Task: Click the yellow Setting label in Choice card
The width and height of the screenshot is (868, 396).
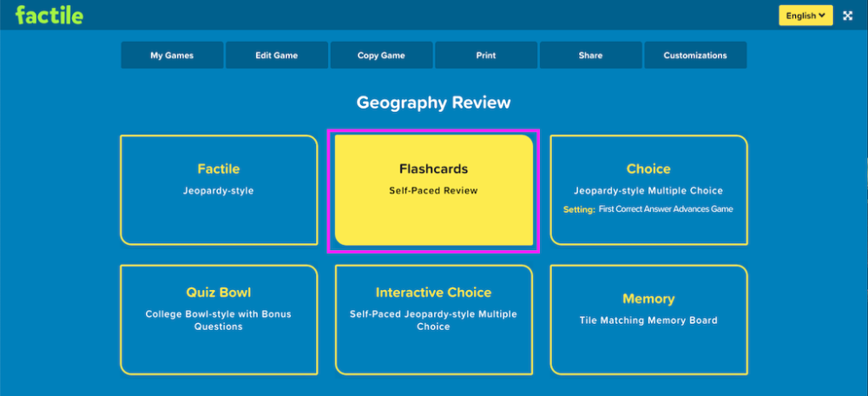Action: [x=579, y=209]
